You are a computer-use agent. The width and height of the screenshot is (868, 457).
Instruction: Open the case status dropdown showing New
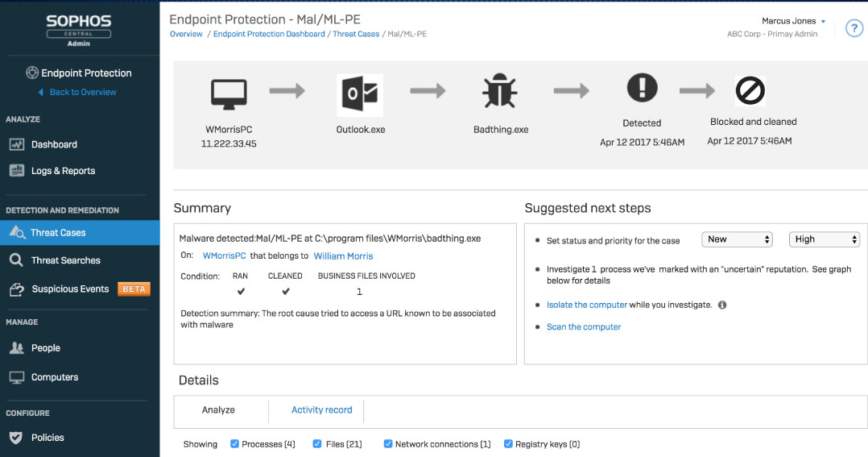[737, 239]
